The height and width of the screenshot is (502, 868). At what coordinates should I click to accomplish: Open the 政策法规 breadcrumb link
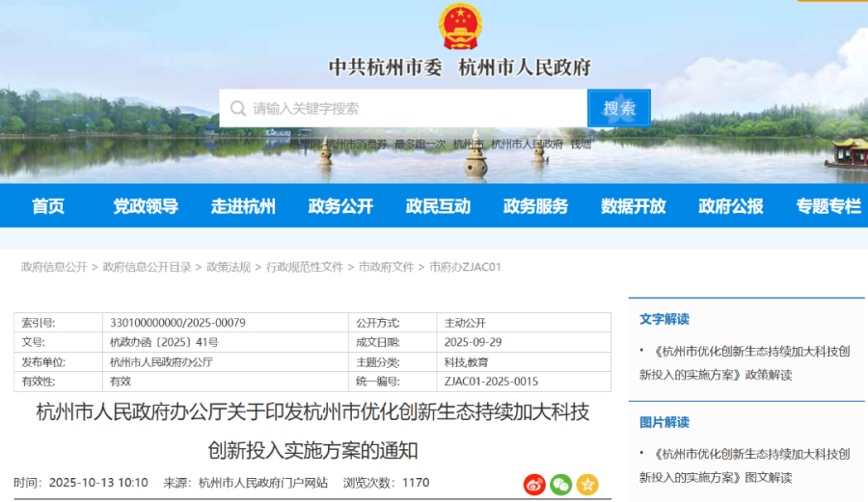(229, 267)
